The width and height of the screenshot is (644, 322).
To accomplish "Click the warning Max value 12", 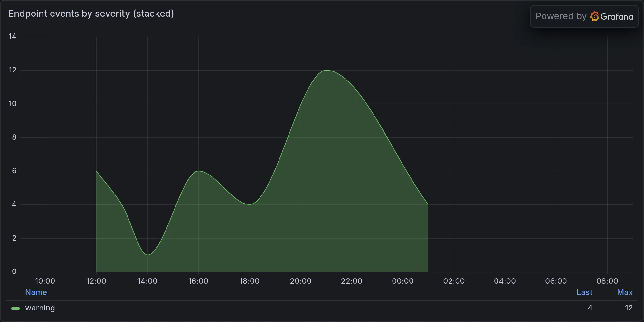I will pos(629,308).
